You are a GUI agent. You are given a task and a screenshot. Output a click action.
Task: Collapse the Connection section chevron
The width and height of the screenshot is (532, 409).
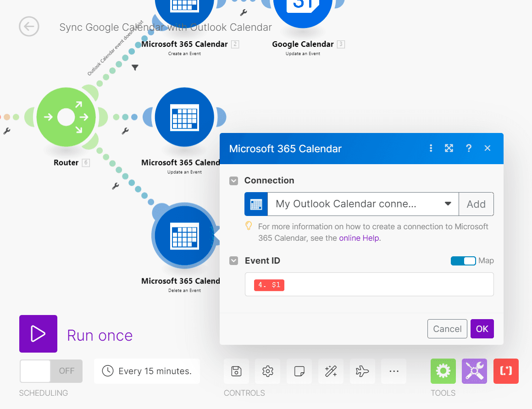click(233, 181)
